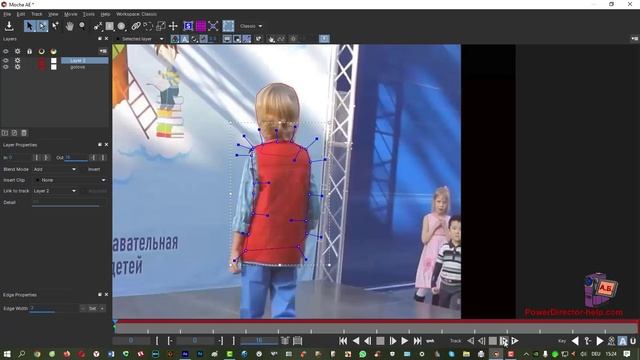Image resolution: width=640 pixels, height=360 pixels.
Task: Click the Play forward transport button
Action: [x=404, y=340]
